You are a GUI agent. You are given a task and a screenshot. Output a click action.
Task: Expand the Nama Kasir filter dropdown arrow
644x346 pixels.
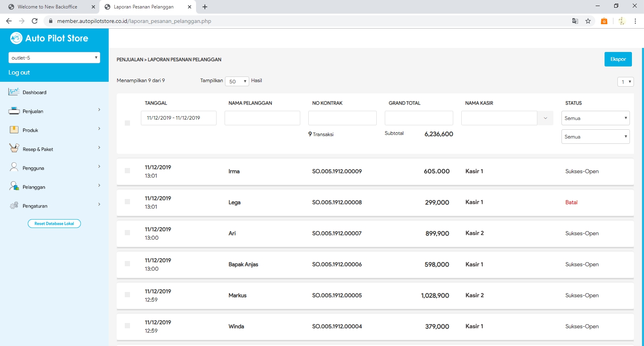click(545, 118)
